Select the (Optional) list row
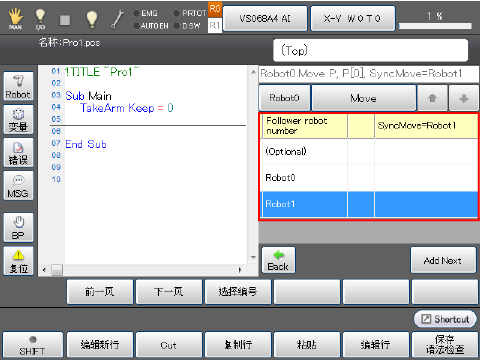 point(369,152)
